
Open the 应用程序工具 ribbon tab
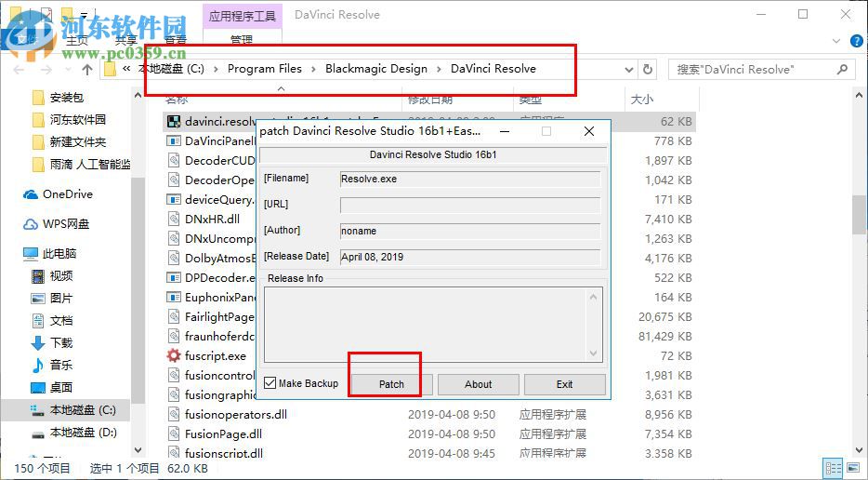[243, 16]
